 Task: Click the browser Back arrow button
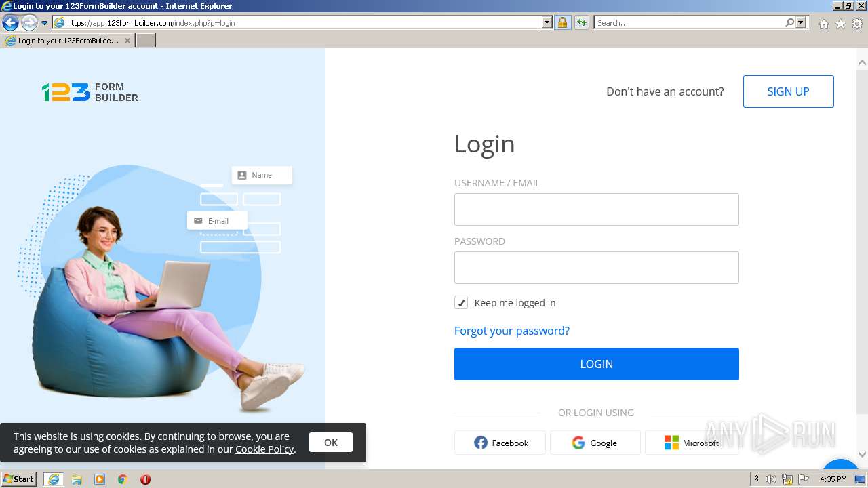pos(10,23)
